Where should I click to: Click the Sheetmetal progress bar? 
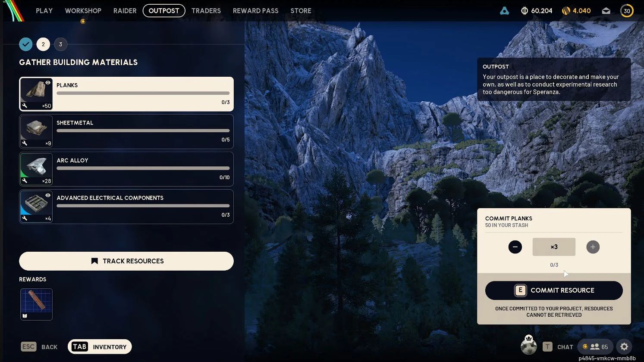click(x=143, y=131)
